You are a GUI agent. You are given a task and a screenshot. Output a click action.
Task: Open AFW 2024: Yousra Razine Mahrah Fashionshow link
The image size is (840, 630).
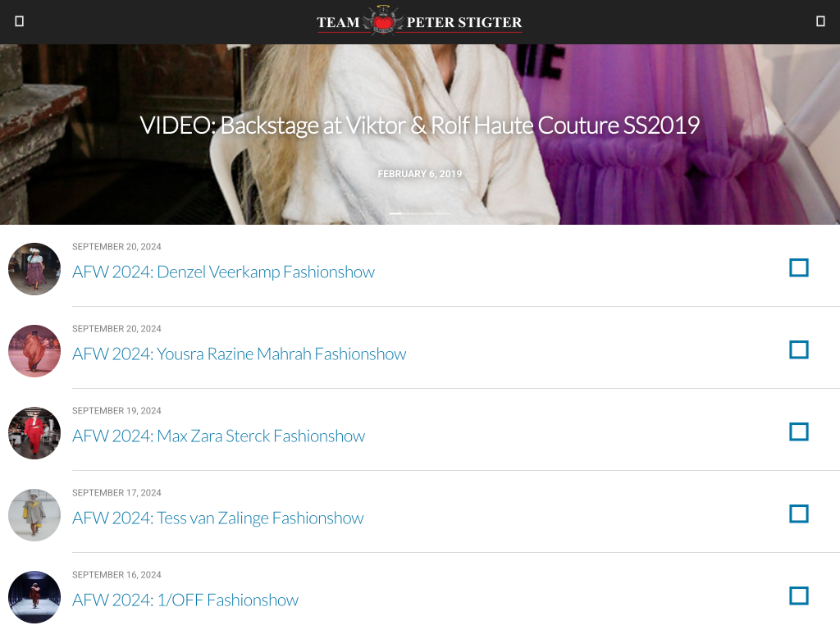(x=239, y=354)
